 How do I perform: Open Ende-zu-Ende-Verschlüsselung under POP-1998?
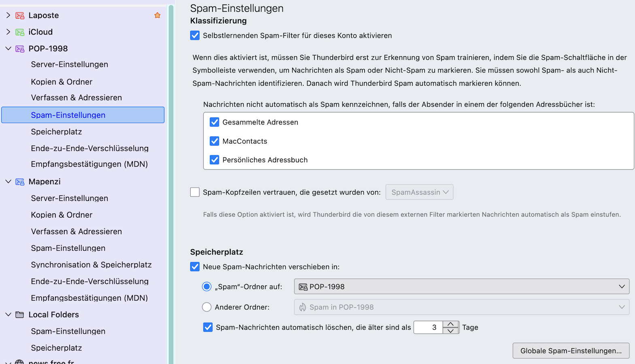[x=90, y=148]
